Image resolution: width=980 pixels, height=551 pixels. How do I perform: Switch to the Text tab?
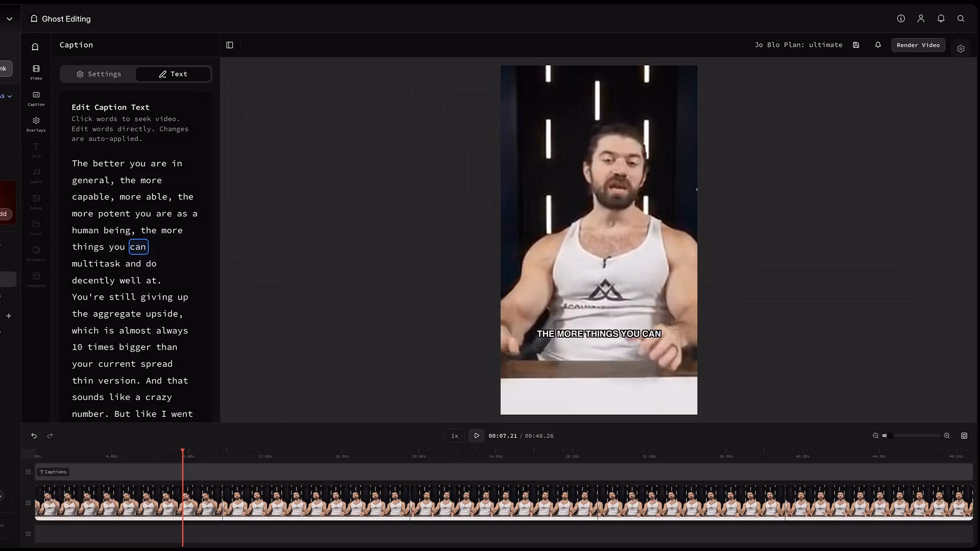173,74
